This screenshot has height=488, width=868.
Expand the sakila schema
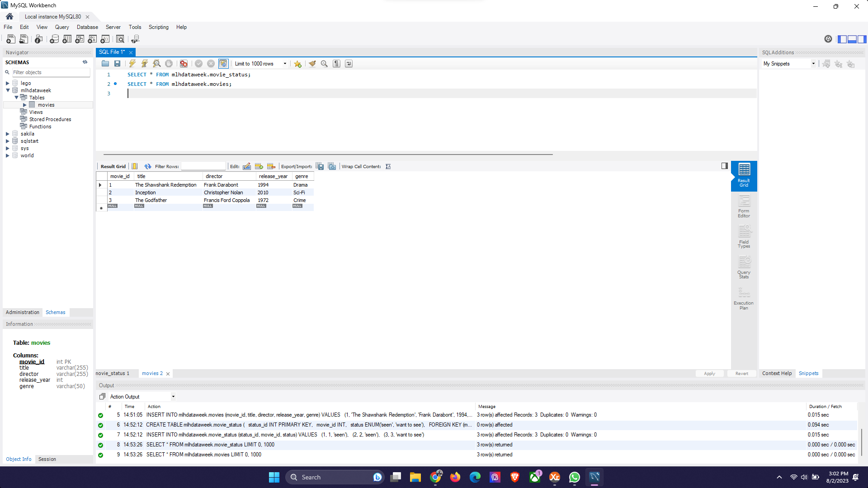tap(8, 134)
